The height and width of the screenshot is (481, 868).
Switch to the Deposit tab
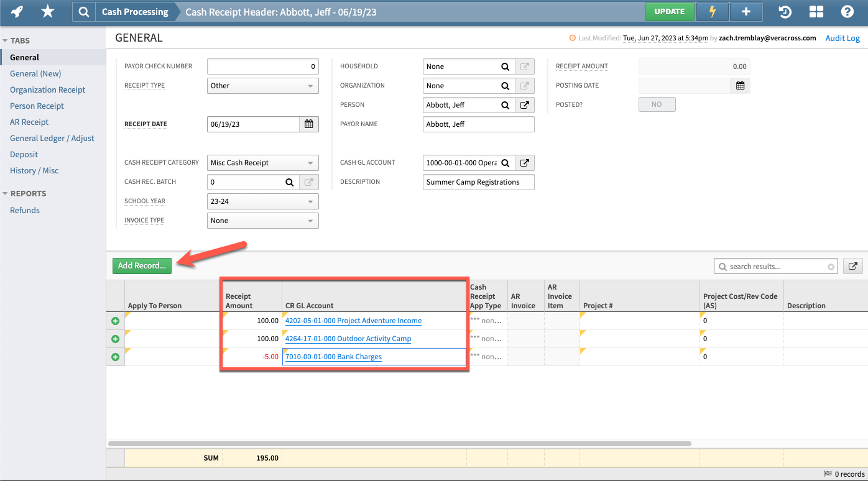click(24, 154)
